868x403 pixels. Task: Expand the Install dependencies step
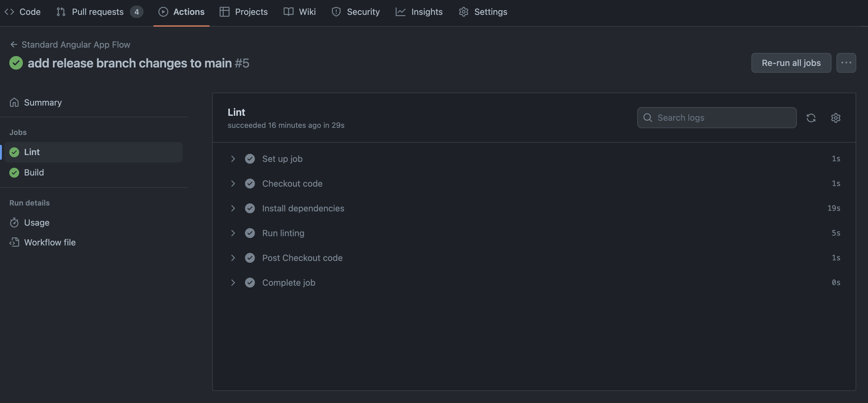[x=233, y=208]
